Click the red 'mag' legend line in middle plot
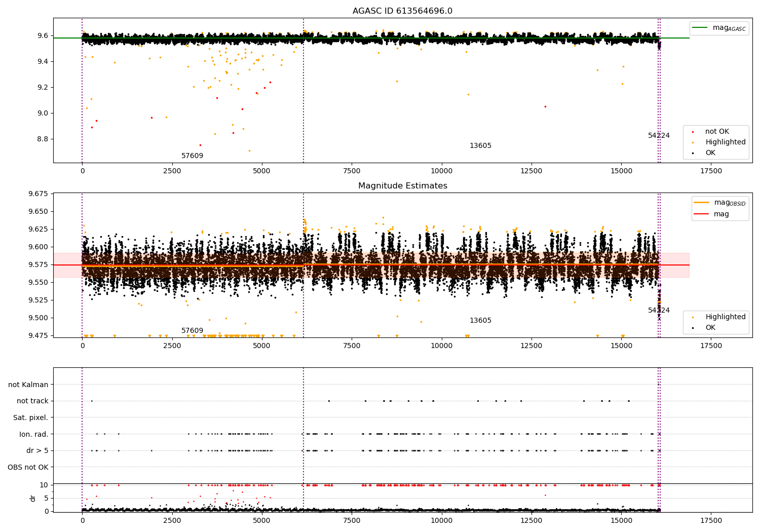The image size is (760, 532). pos(701,214)
